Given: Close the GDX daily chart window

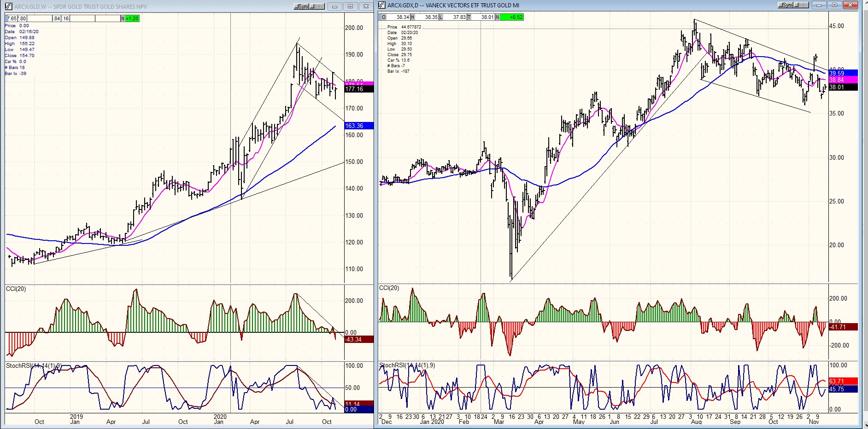Looking at the screenshot, I should (x=850, y=5).
